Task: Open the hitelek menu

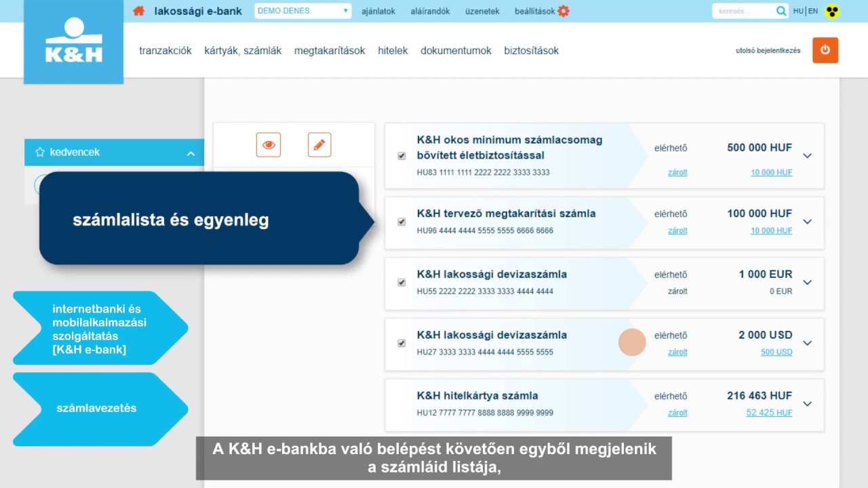Action: click(x=393, y=51)
